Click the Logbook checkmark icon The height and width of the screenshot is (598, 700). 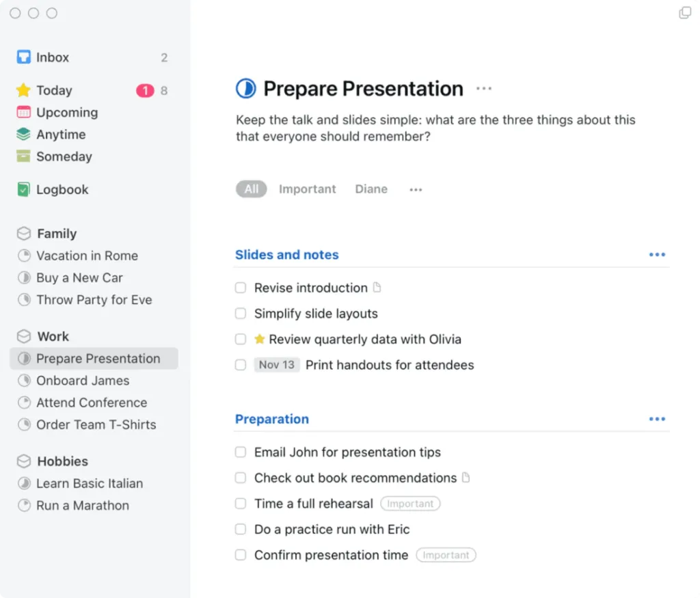(24, 190)
